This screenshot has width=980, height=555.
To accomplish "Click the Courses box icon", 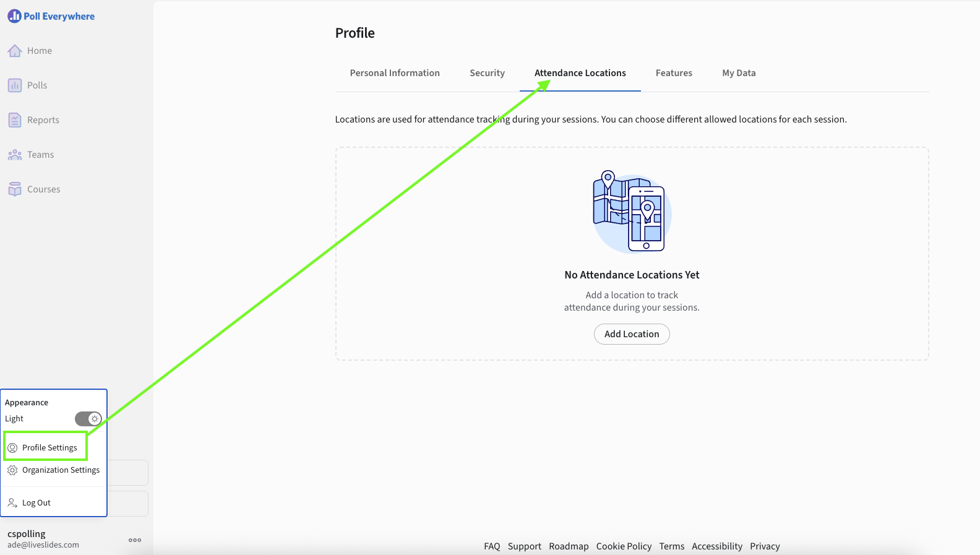I will pos(15,189).
